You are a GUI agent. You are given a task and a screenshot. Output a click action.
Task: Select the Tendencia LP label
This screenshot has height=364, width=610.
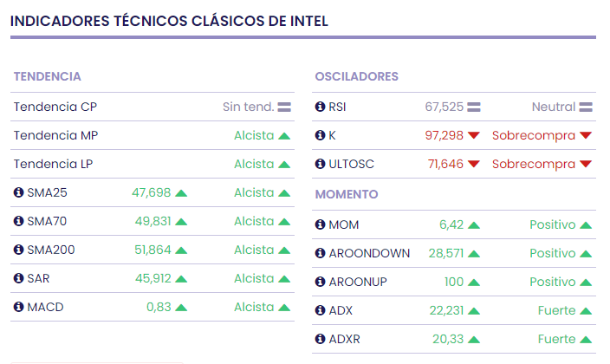55,164
